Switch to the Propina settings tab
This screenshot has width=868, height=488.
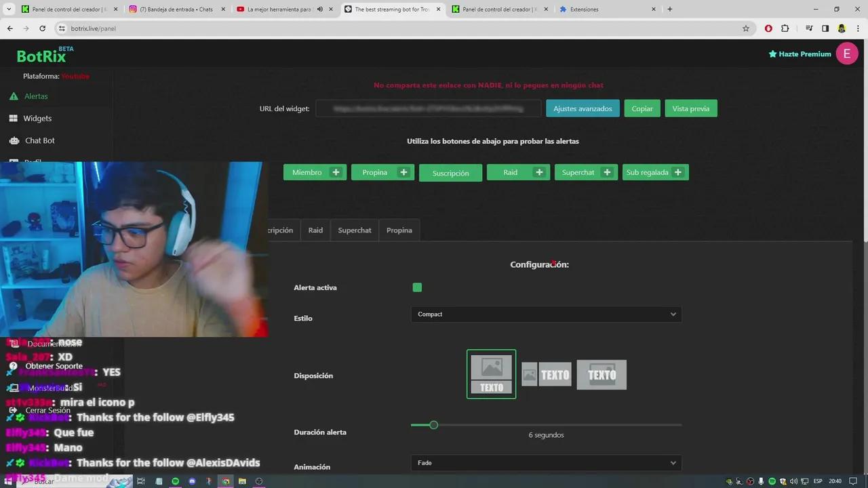399,230
